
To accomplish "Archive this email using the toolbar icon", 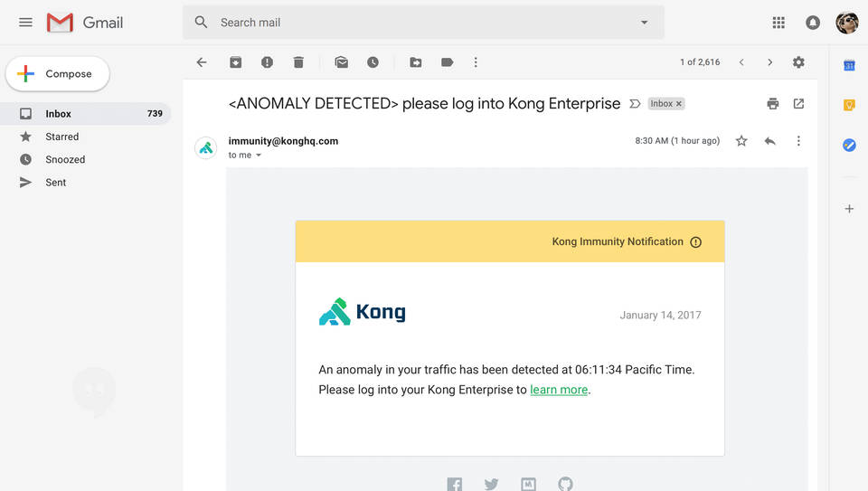I will (x=235, y=62).
